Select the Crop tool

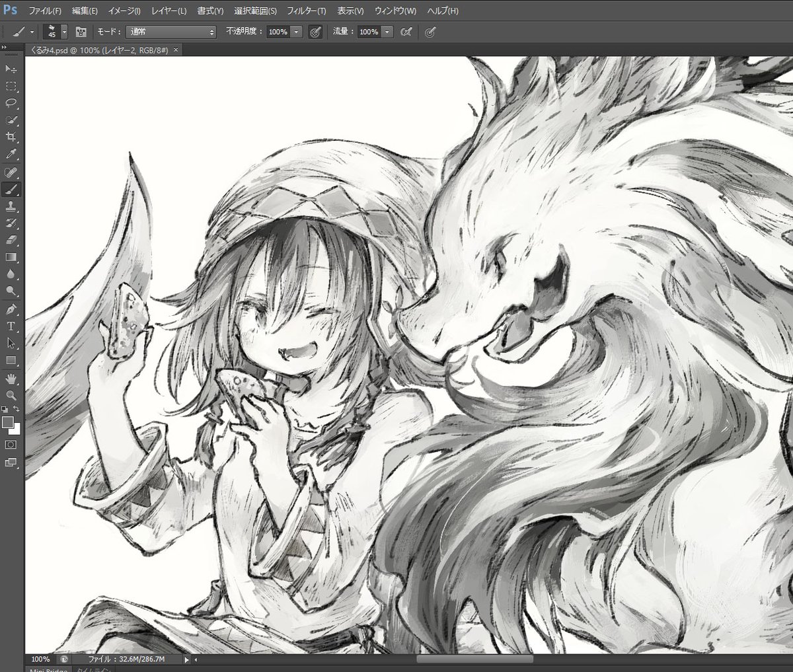coord(11,137)
